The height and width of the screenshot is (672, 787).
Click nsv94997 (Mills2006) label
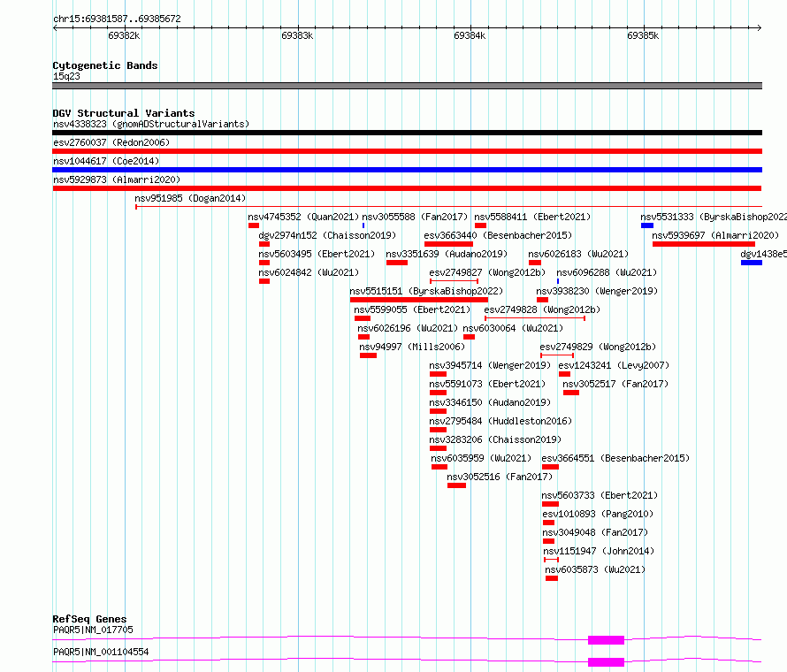click(x=412, y=347)
